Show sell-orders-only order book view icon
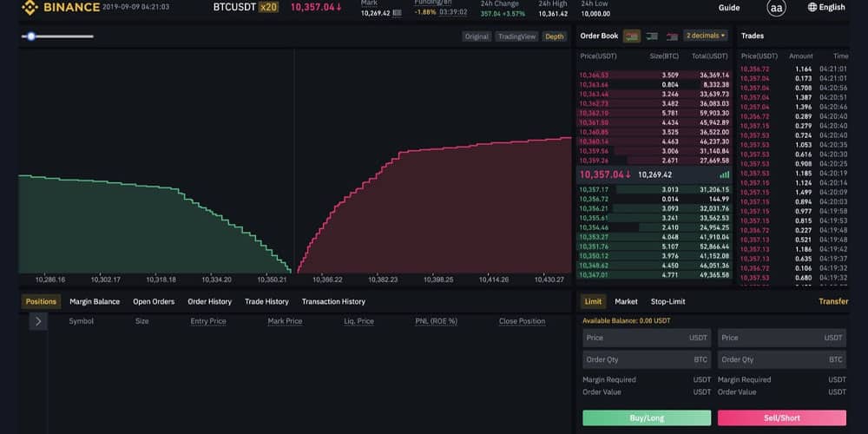The image size is (868, 434). click(672, 36)
